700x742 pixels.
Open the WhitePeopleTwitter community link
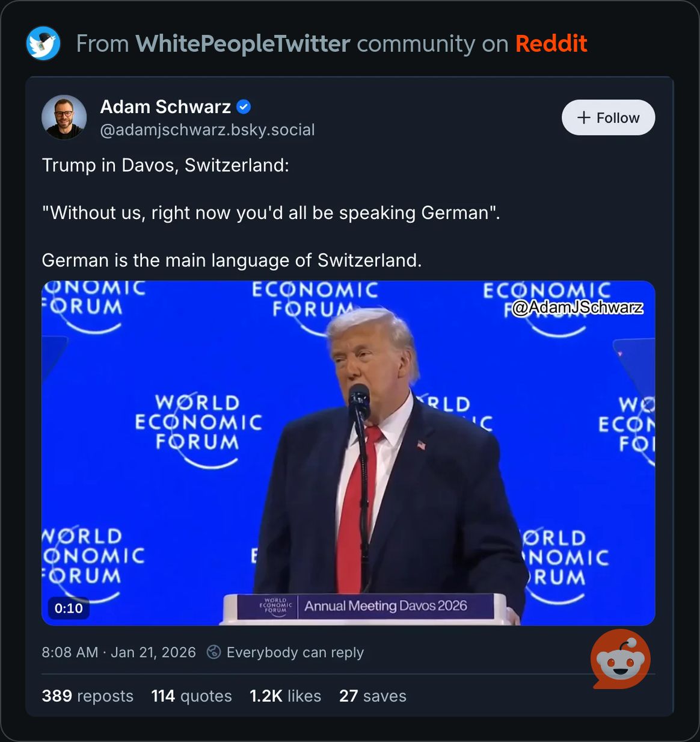[x=242, y=43]
